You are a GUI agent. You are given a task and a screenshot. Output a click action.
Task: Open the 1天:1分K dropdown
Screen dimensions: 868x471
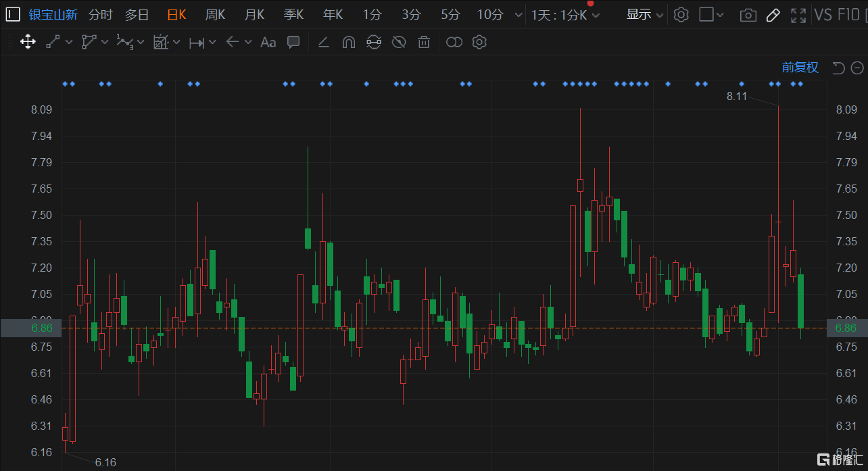(x=566, y=15)
